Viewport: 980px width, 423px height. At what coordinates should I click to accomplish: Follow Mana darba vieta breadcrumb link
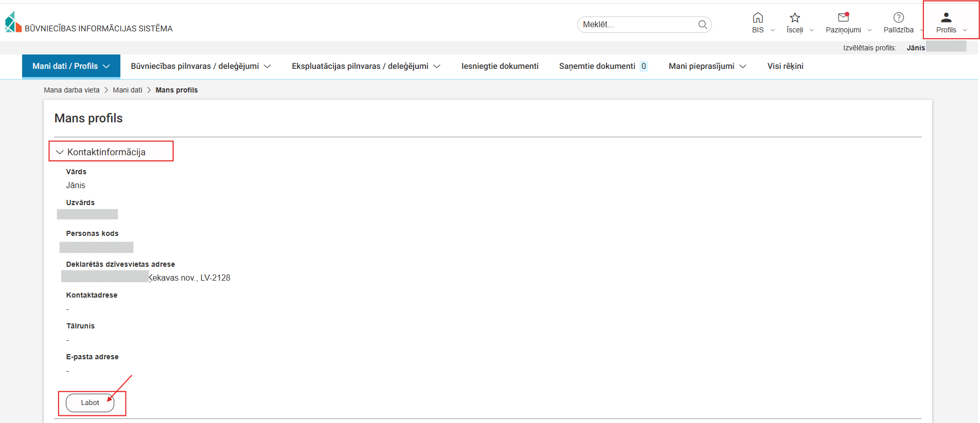coord(72,90)
